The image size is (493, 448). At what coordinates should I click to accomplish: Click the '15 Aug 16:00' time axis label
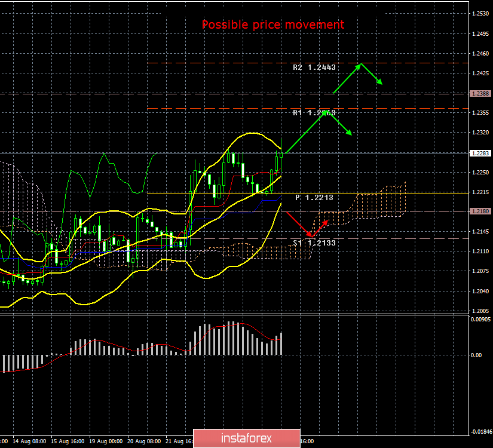pos(68,441)
